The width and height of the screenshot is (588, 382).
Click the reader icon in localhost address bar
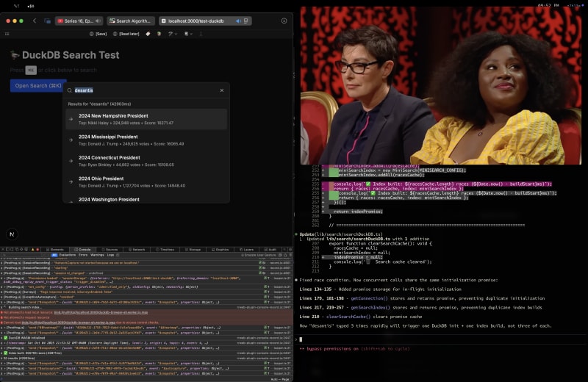[246, 21]
